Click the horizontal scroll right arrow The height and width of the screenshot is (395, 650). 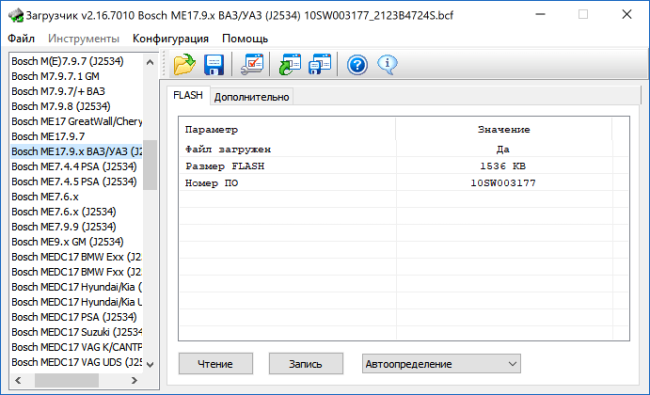pos(134,380)
